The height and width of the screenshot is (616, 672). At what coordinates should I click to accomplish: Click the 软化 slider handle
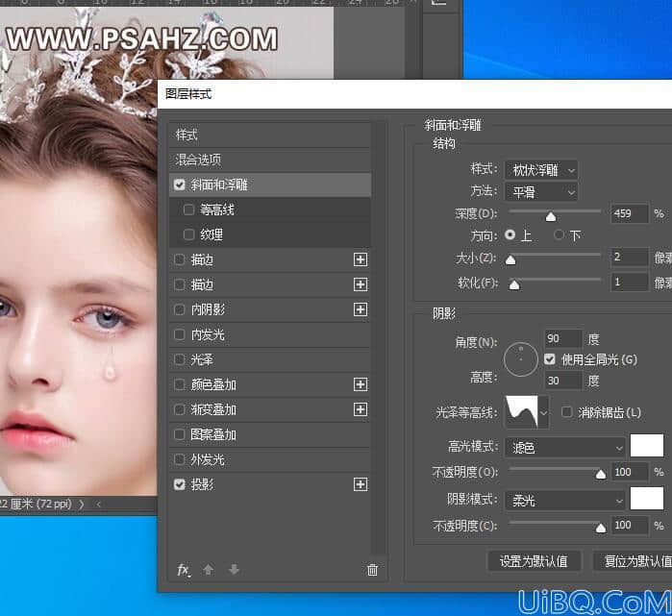(x=514, y=284)
